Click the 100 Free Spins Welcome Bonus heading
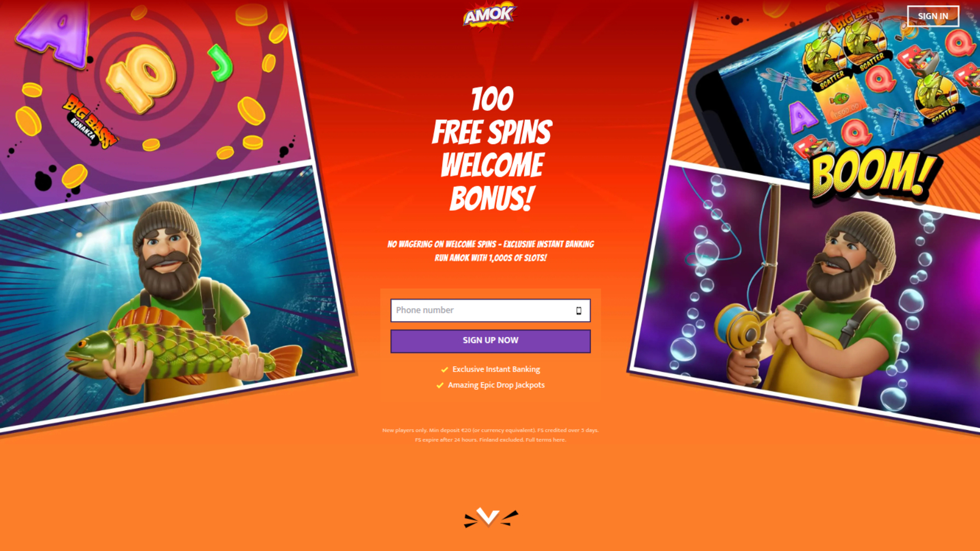Image resolution: width=980 pixels, height=551 pixels. [492, 148]
